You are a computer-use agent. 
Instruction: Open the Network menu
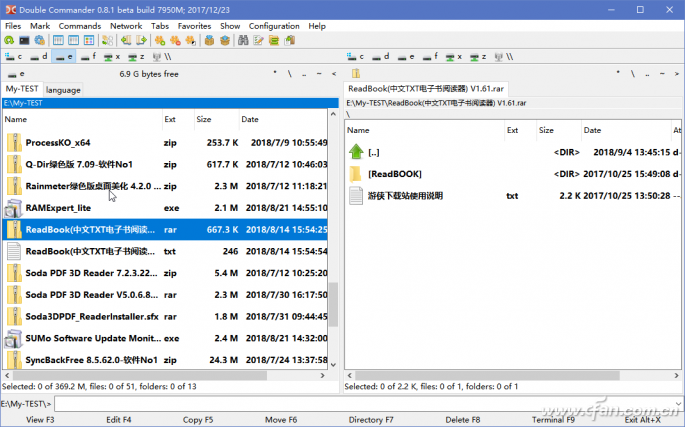[x=126, y=26]
